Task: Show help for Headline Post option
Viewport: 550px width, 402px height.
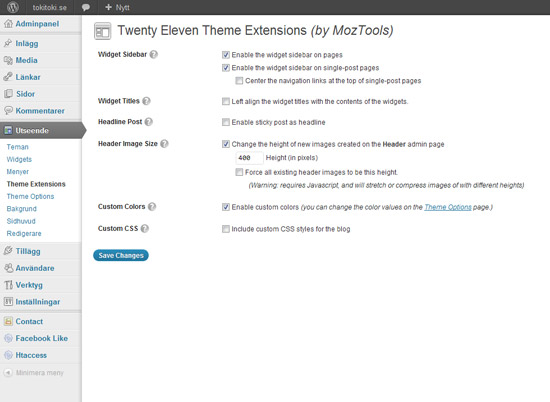Action: (149, 122)
